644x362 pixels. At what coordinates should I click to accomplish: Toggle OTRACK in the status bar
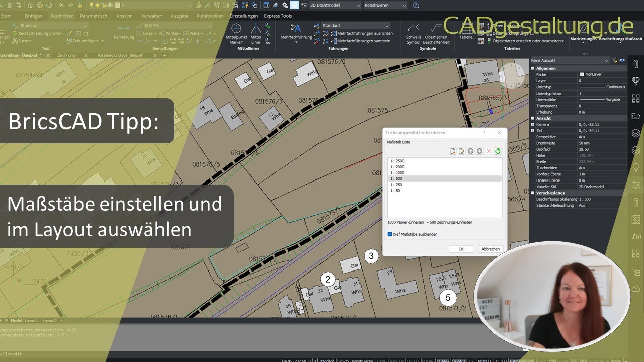pyautogui.click(x=459, y=360)
